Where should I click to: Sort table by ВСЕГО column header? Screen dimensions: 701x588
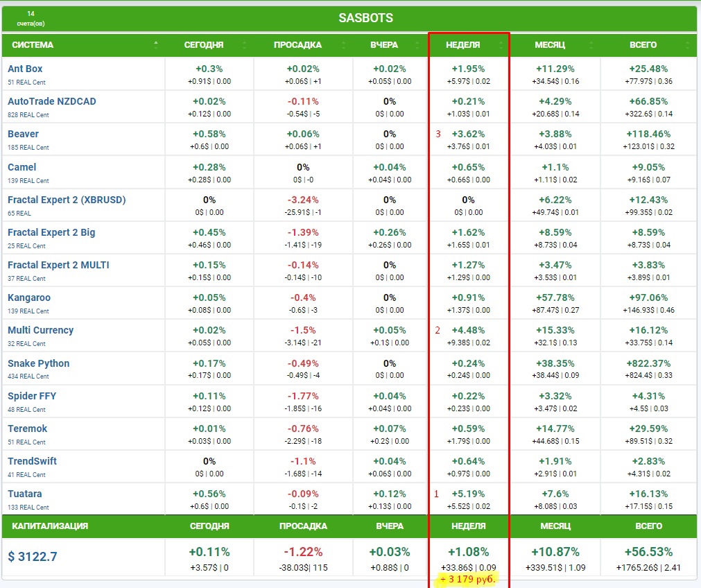click(x=643, y=45)
